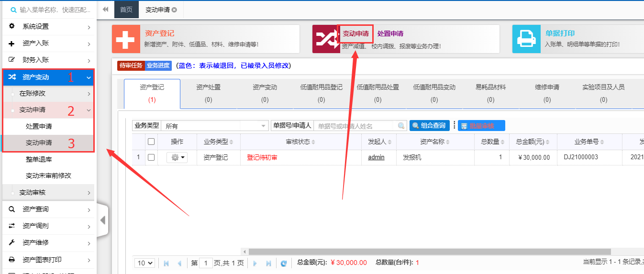Click the refresh icon in pagination bar
The width and height of the screenshot is (644, 274).
pyautogui.click(x=283, y=263)
